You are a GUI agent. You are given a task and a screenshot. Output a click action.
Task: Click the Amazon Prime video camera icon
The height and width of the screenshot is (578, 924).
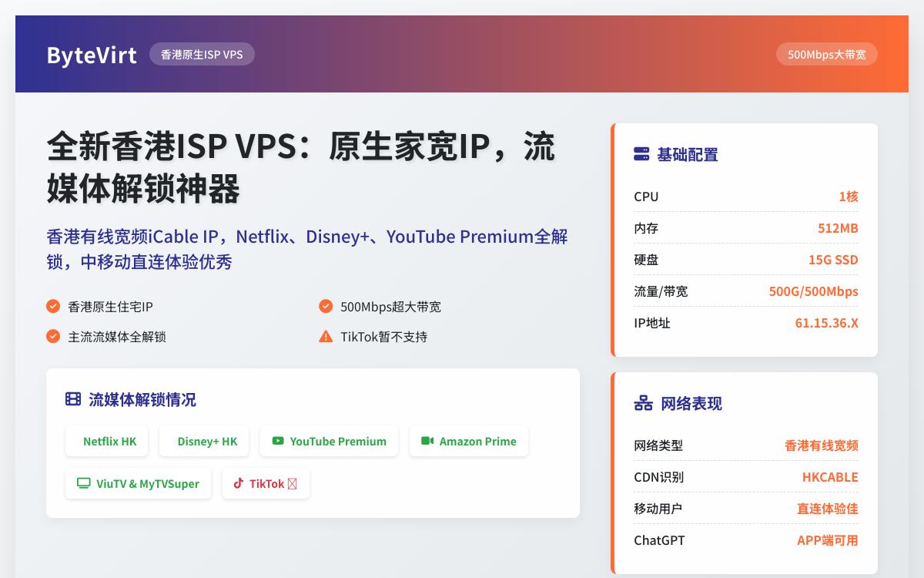click(x=428, y=441)
